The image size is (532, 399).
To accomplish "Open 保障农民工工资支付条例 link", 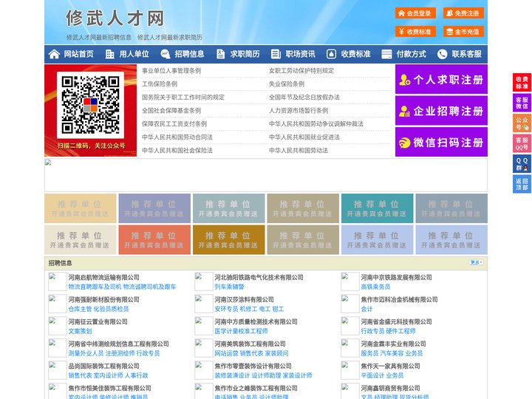I will (174, 123).
